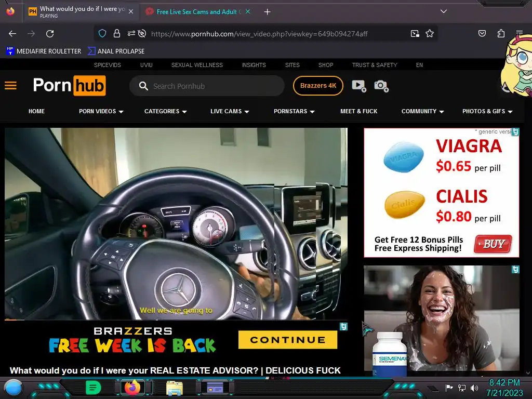Viewport: 532px width, 399px height.
Task: Expand the PHOTOS & GIFS dropdown
Action: pos(487,111)
